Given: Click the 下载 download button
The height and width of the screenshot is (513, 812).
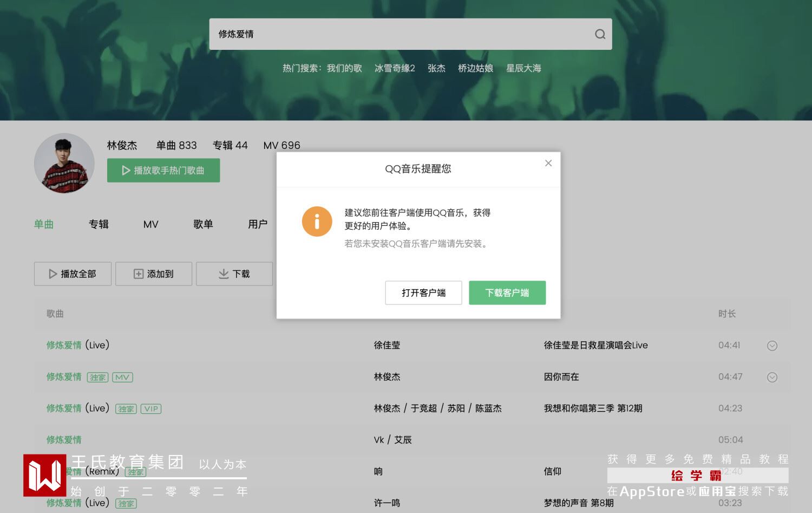Looking at the screenshot, I should click(x=234, y=274).
